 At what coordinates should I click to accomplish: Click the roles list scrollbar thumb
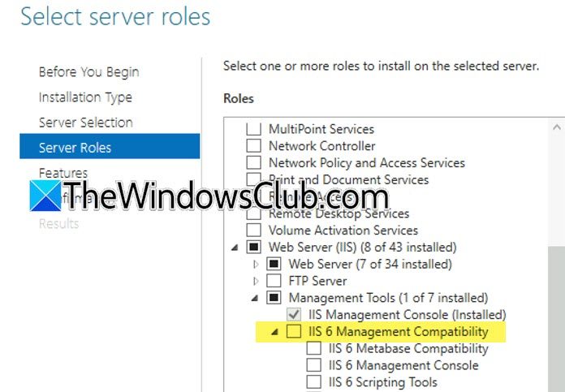(x=556, y=319)
